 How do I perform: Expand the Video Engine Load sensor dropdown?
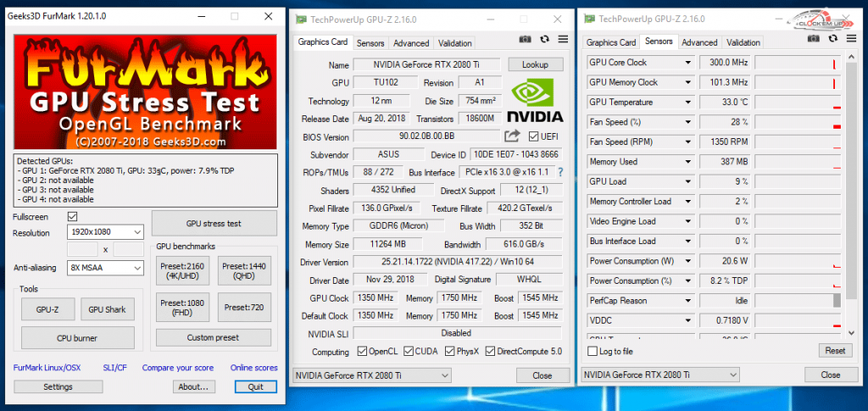click(x=688, y=221)
